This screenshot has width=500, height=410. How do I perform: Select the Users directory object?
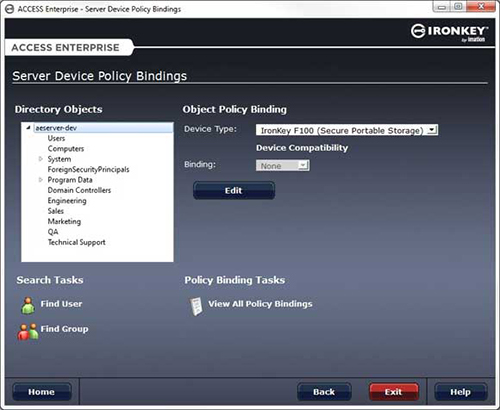click(56, 138)
